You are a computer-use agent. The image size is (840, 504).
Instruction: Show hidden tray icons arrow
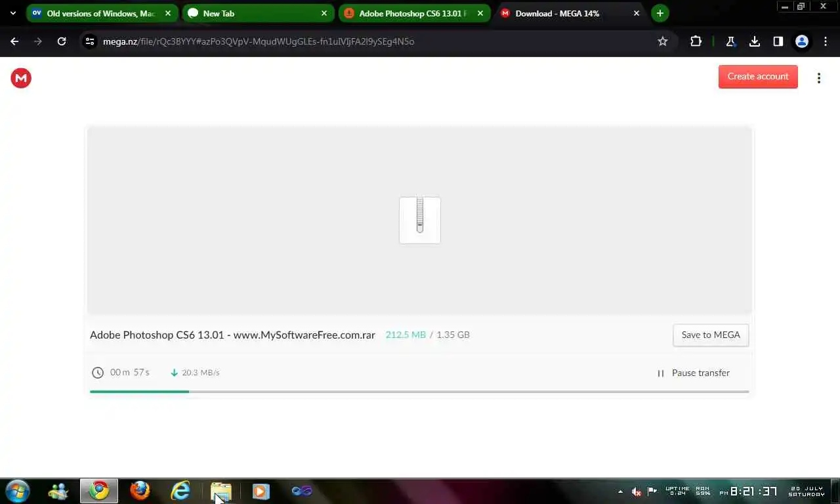click(620, 491)
